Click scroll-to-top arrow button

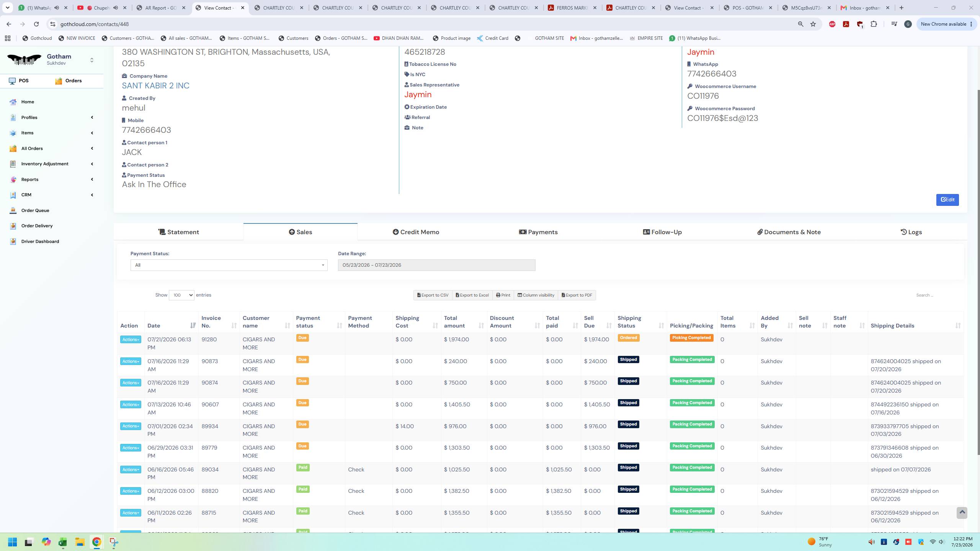click(x=962, y=513)
